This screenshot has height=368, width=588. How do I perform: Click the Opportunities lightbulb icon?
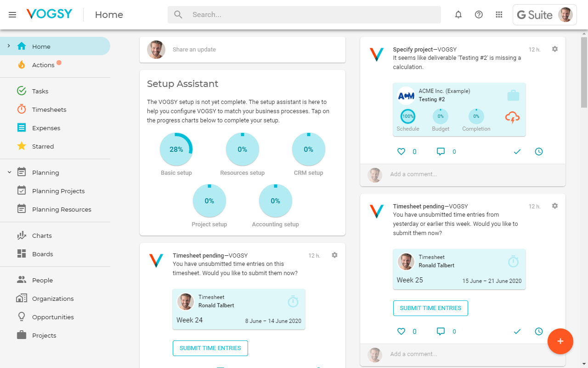[x=21, y=316]
